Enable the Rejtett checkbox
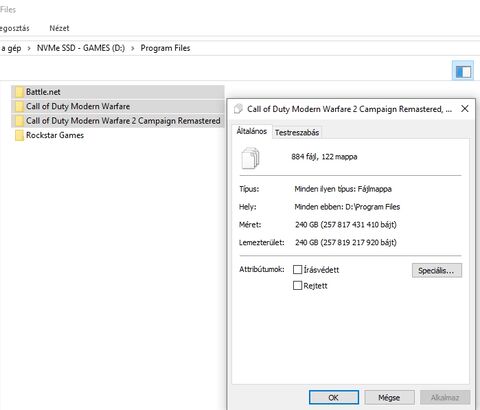 (297, 285)
